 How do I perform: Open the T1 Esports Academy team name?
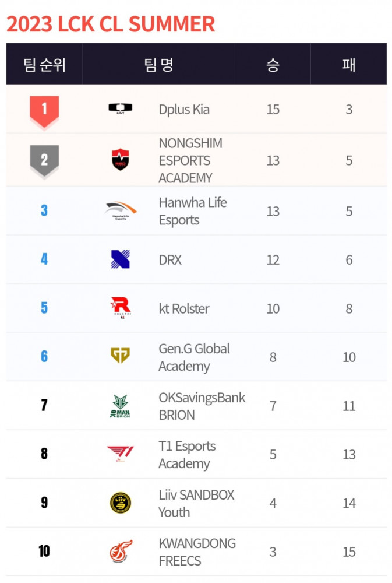pyautogui.click(x=188, y=455)
